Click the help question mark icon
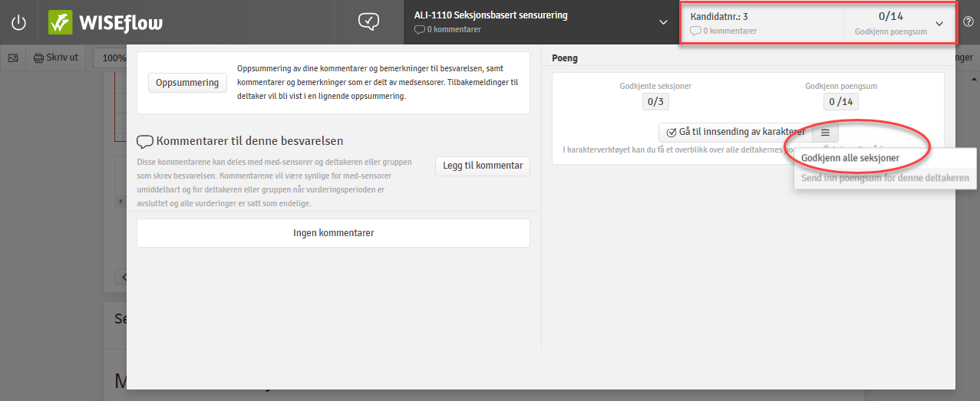Image resolution: width=980 pixels, height=401 pixels. (x=968, y=22)
